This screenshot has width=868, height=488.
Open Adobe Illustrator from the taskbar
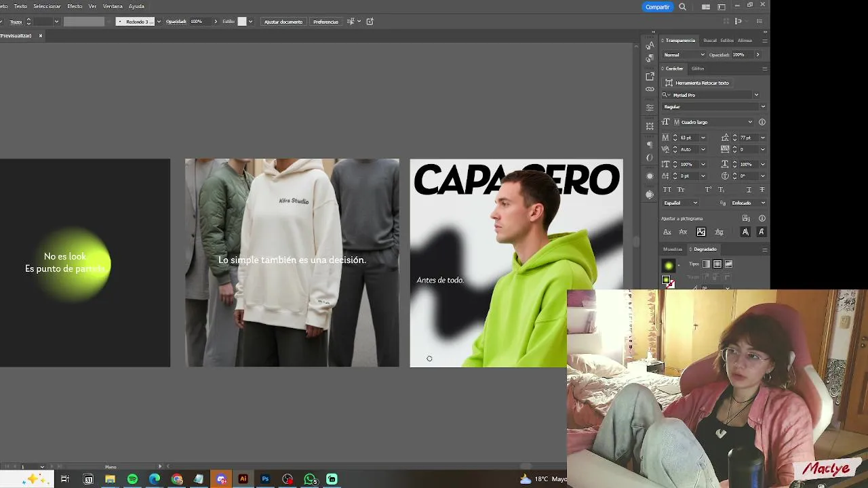tap(243, 479)
